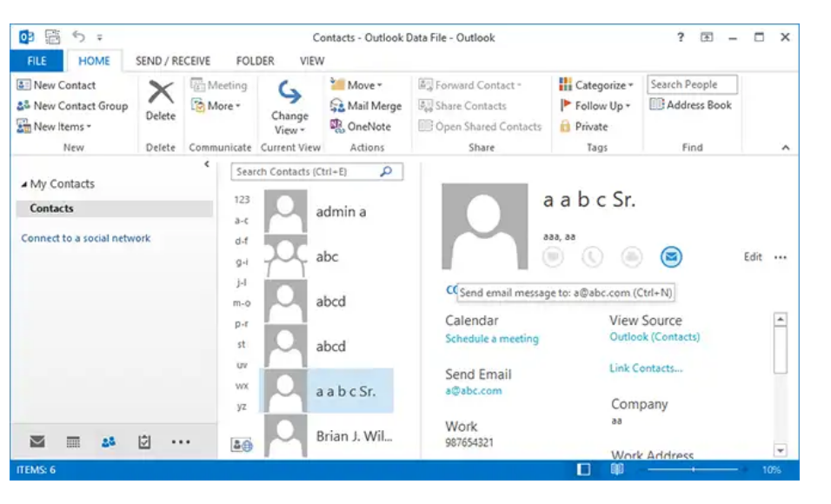Open Customize Quick Access Toolbar dropdown
Viewport: 831px width, 504px height.
click(x=100, y=37)
